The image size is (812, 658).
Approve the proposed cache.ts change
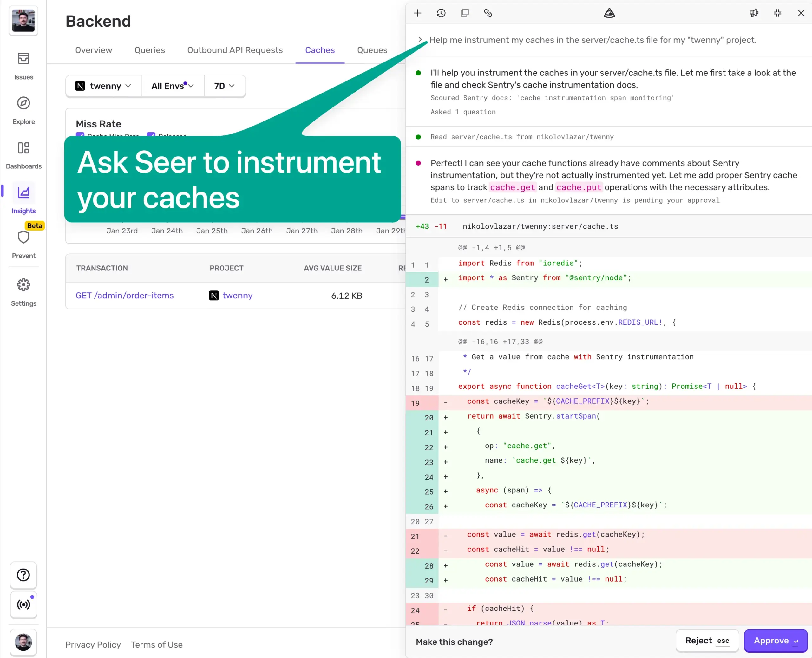tap(775, 641)
